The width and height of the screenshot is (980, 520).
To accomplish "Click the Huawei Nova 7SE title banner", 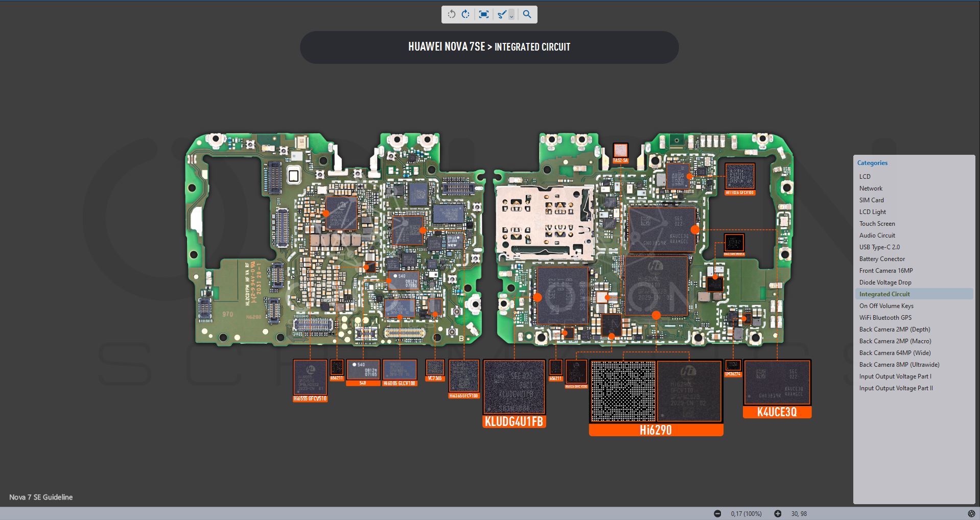I will 489,47.
